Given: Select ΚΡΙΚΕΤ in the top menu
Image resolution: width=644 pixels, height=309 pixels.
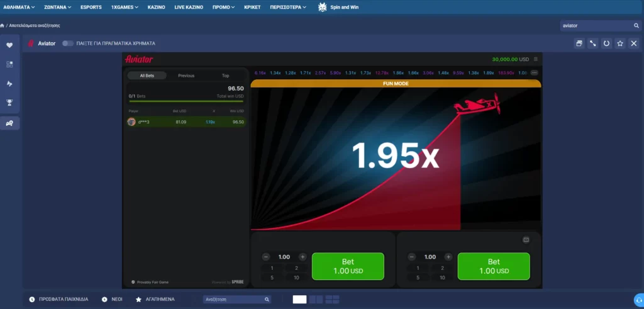Looking at the screenshot, I should [252, 7].
